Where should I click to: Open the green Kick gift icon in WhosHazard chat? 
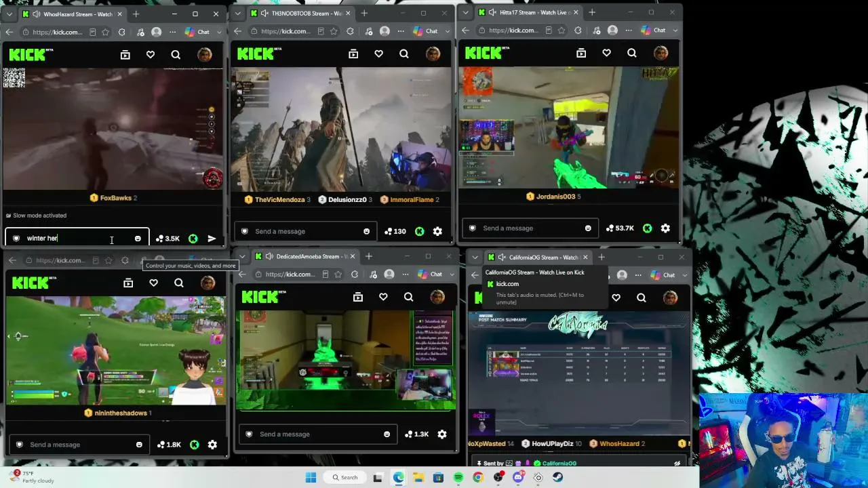pyautogui.click(x=193, y=239)
